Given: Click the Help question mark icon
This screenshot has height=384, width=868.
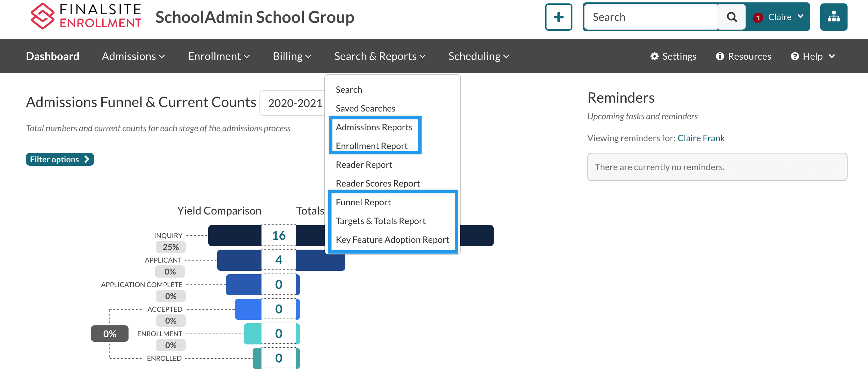Looking at the screenshot, I should tap(795, 56).
